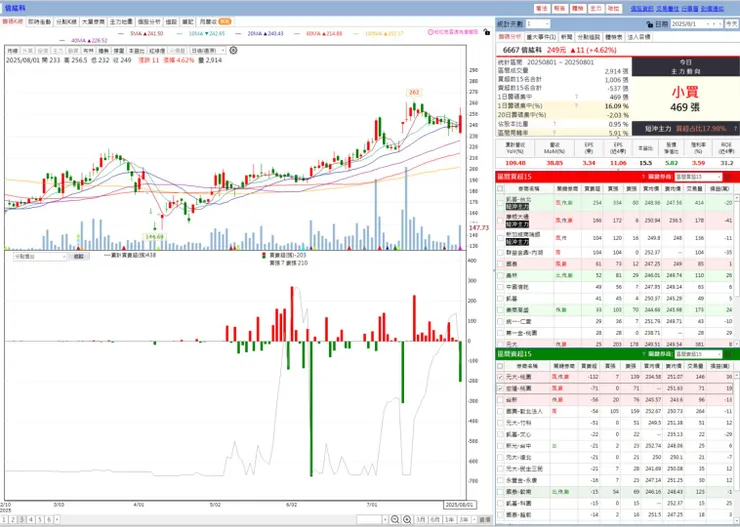Tick select-all checkbox in 賣超 table header

tap(500, 366)
